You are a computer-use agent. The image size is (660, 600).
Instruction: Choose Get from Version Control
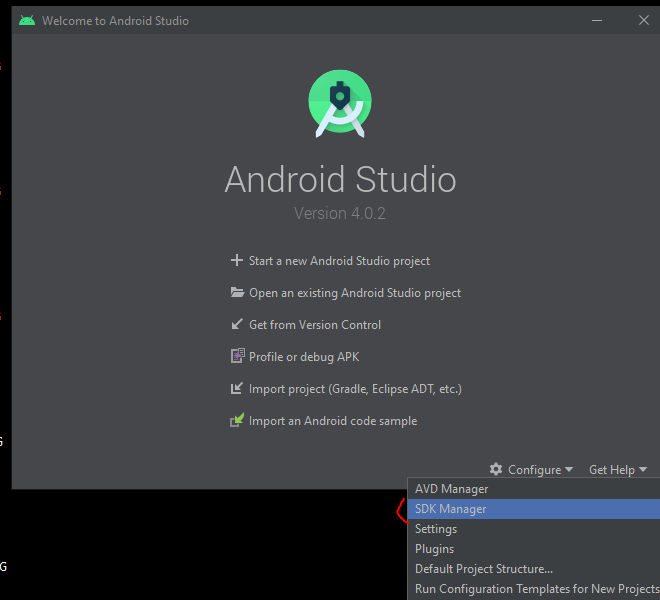(315, 325)
